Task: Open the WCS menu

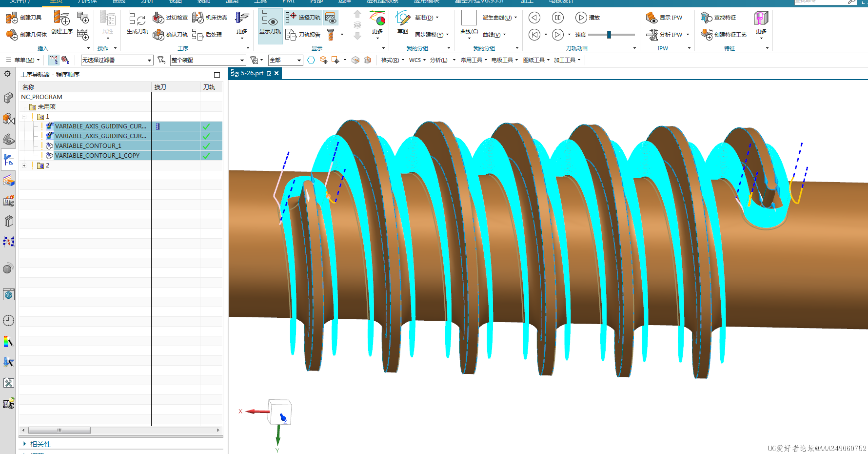Action: 417,60
